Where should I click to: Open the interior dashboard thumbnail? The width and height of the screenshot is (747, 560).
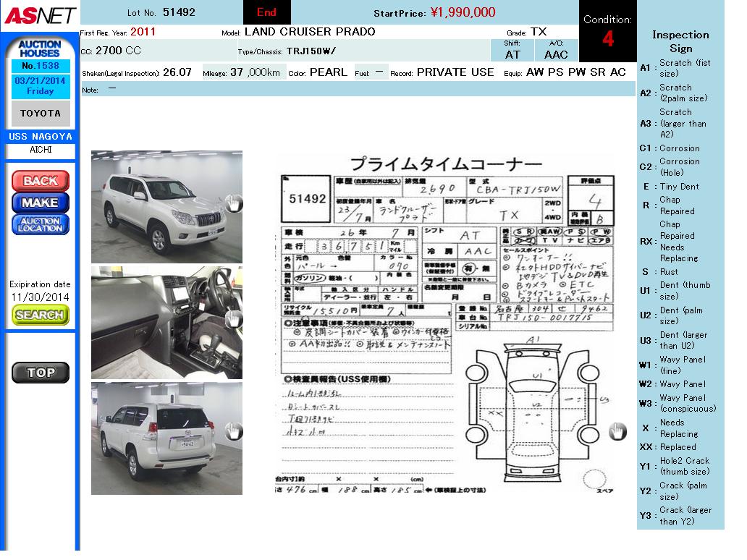pyautogui.click(x=166, y=322)
